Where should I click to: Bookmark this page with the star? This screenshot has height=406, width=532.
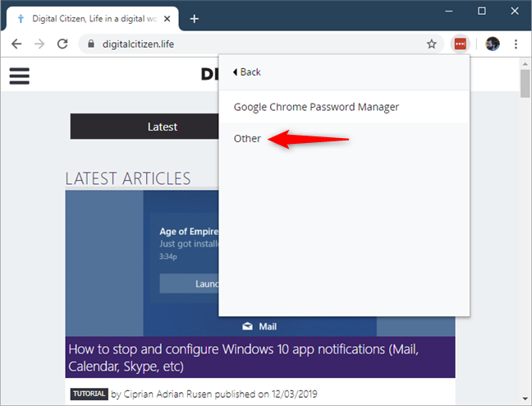coord(431,44)
